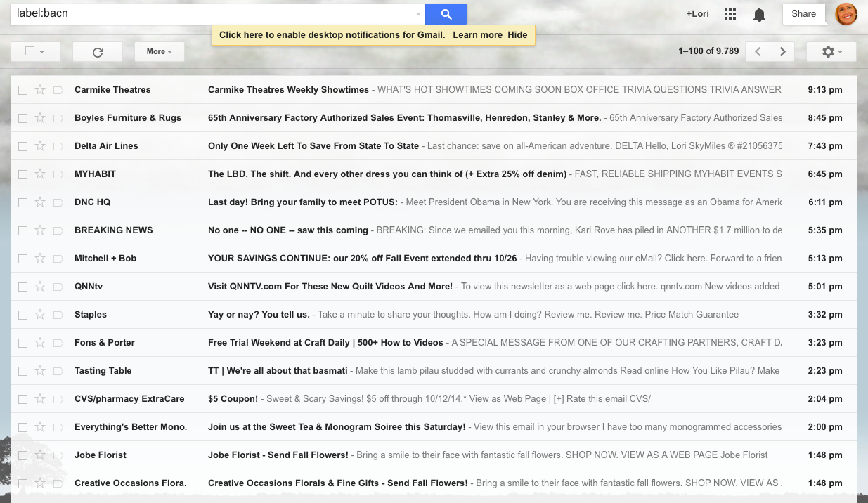Tick the Everything's Better Mono. checkbox
The image size is (868, 503).
22,427
